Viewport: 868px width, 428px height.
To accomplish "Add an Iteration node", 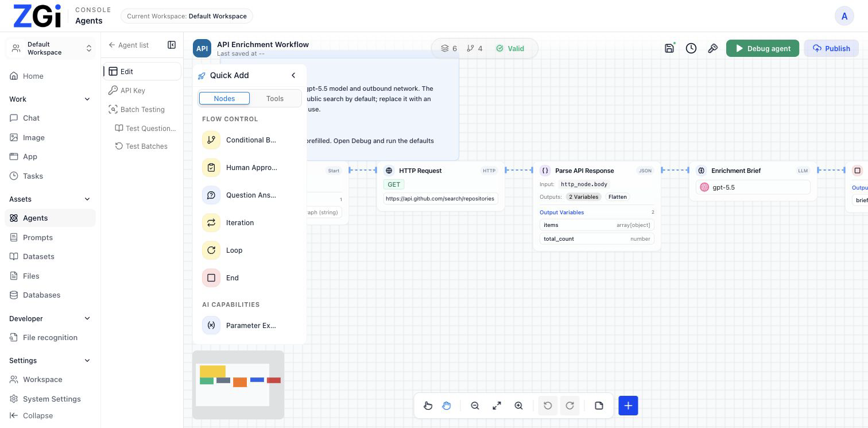I will pyautogui.click(x=250, y=223).
